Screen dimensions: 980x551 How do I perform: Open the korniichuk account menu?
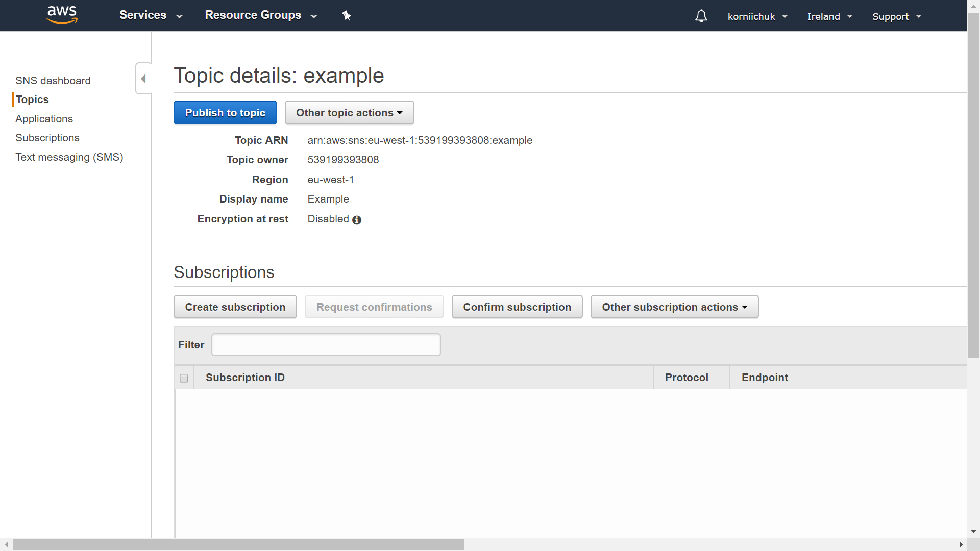[757, 16]
